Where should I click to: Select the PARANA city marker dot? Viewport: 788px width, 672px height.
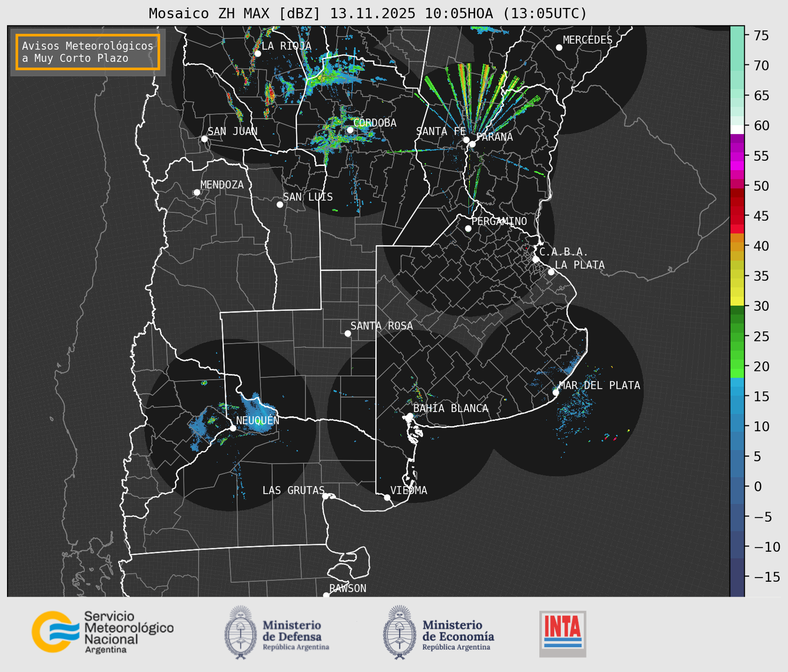click(472, 144)
